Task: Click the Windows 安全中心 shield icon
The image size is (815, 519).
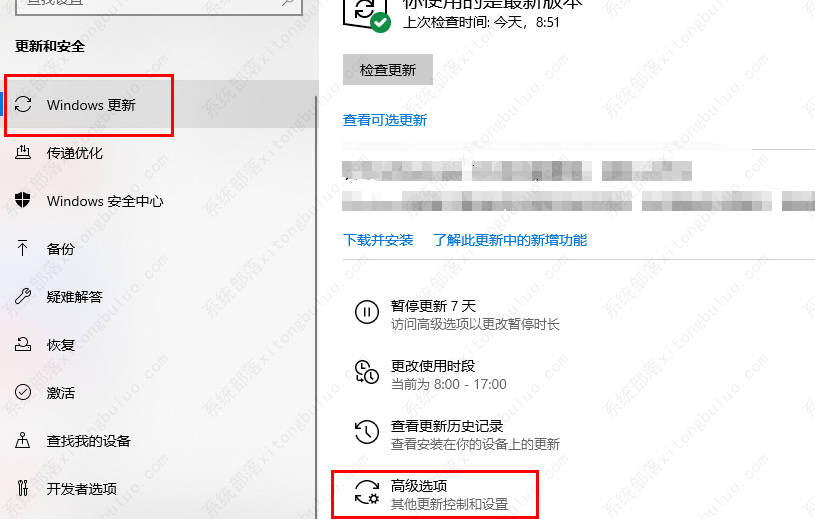Action: [x=23, y=200]
